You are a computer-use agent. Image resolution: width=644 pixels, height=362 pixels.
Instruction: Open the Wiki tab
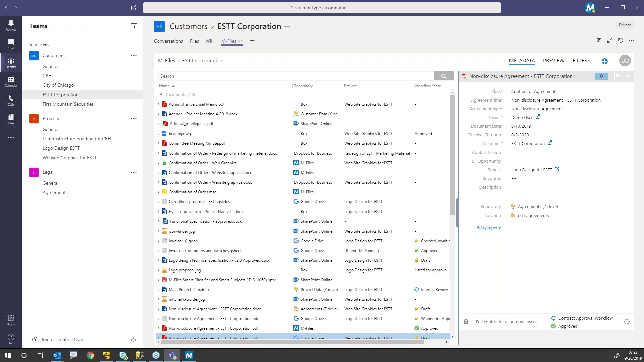click(x=210, y=41)
